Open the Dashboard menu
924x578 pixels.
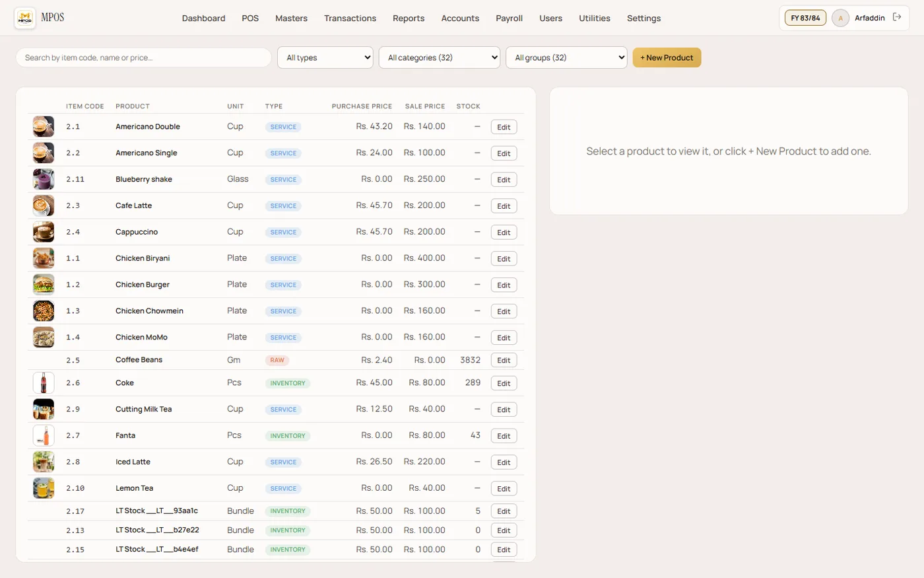point(204,18)
